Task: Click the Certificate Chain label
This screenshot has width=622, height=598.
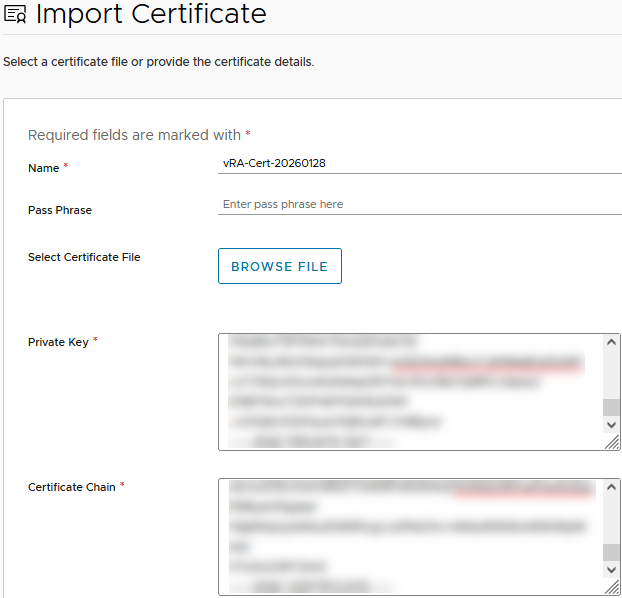Action: click(x=71, y=487)
